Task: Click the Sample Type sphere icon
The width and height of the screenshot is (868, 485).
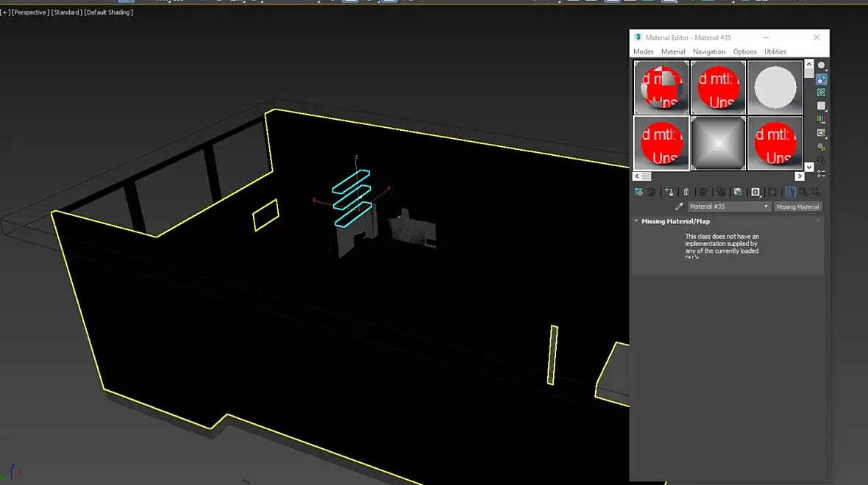Action: pyautogui.click(x=822, y=65)
